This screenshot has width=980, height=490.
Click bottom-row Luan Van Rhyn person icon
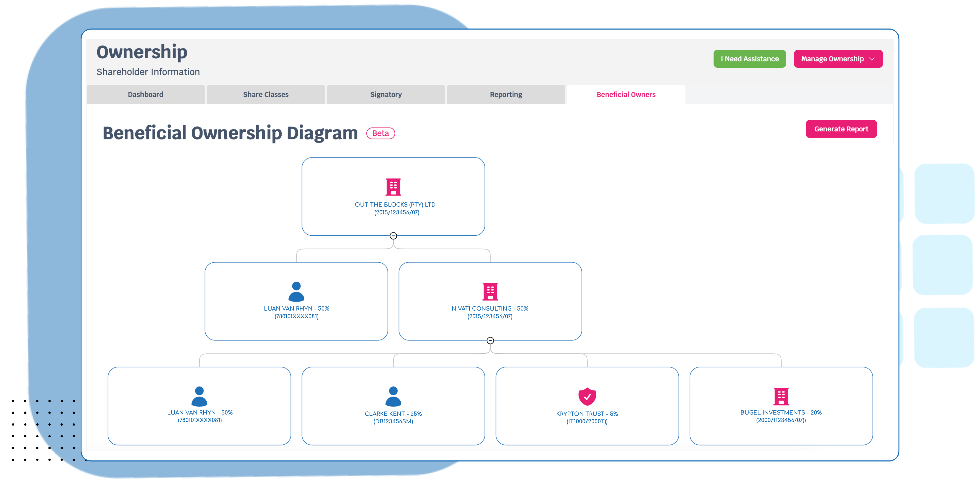[x=199, y=396]
